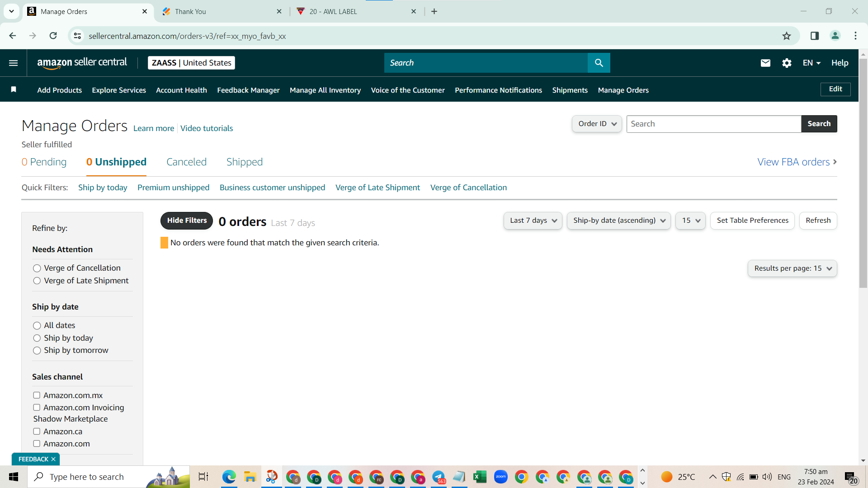Check the Amazon.com sales channel
Image resolution: width=868 pixels, height=488 pixels.
(x=37, y=444)
